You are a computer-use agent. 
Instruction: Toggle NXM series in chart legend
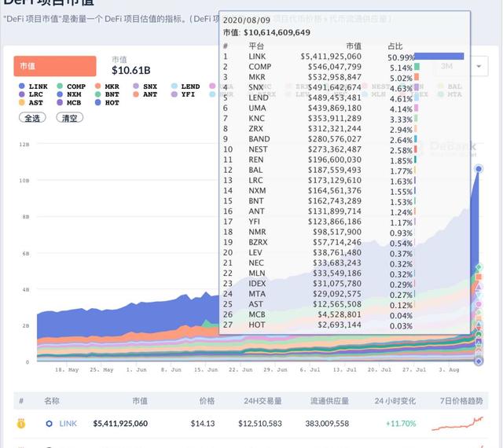tap(69, 94)
